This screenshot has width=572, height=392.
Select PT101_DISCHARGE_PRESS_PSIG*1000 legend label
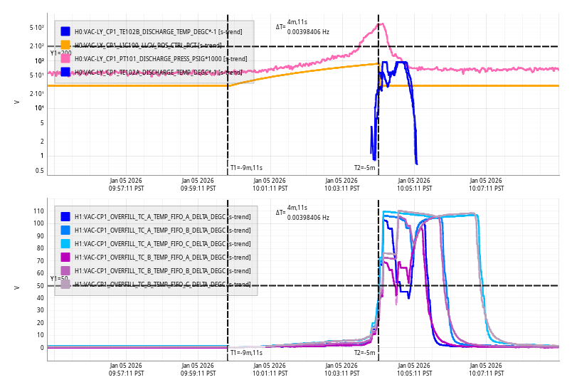[x=156, y=58]
